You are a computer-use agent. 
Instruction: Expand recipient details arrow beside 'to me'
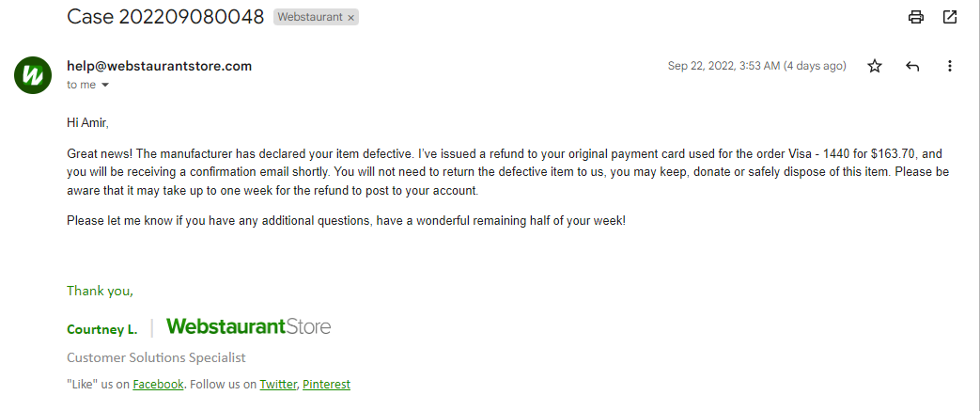(x=104, y=85)
